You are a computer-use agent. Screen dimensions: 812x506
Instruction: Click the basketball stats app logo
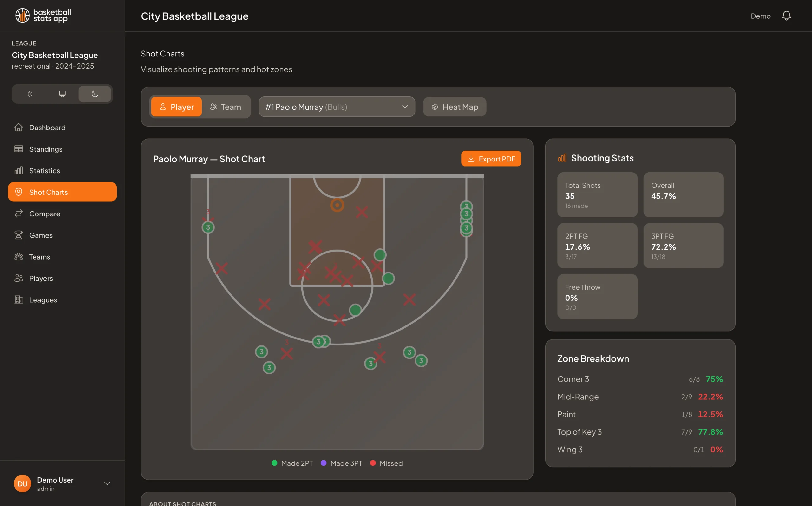(43, 15)
